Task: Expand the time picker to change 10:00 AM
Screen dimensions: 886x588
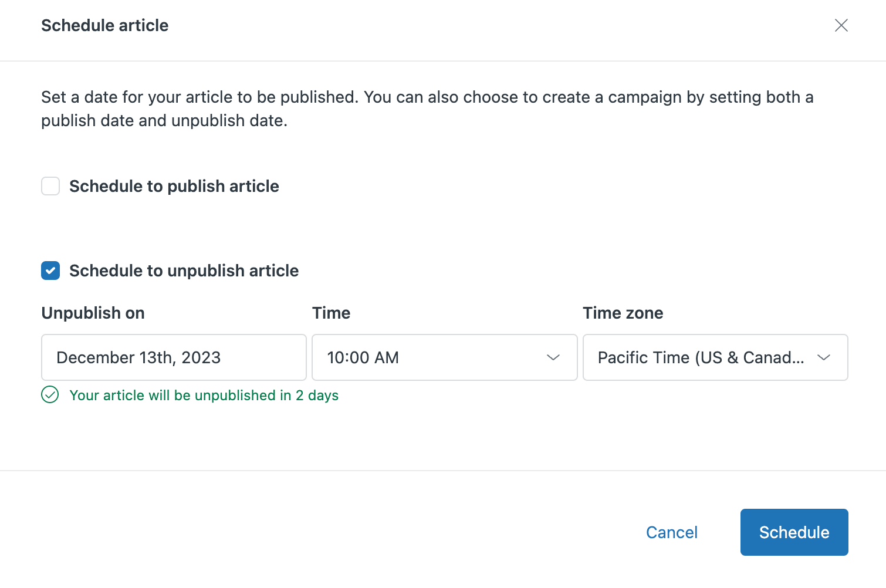Action: pos(444,357)
